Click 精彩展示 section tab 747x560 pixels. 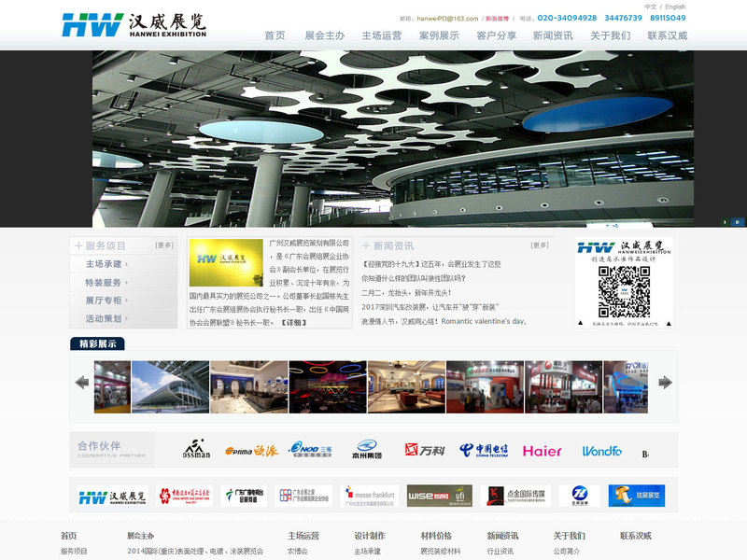[98, 343]
